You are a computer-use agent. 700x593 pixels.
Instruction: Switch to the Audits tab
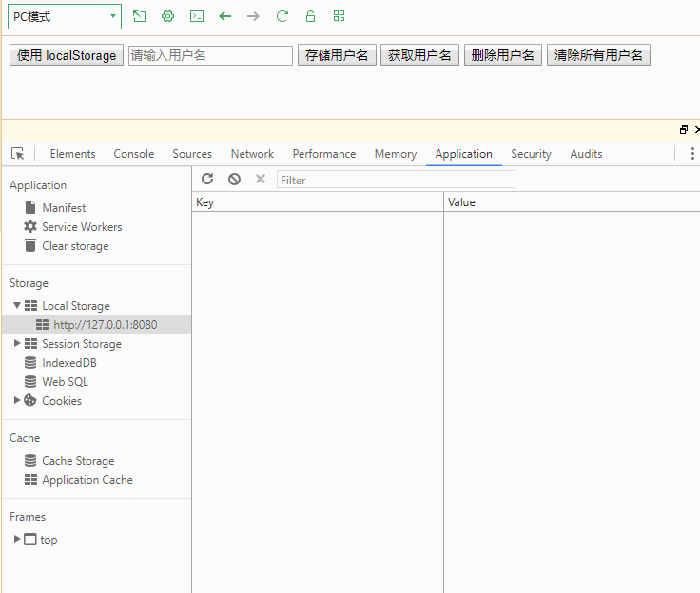click(586, 154)
